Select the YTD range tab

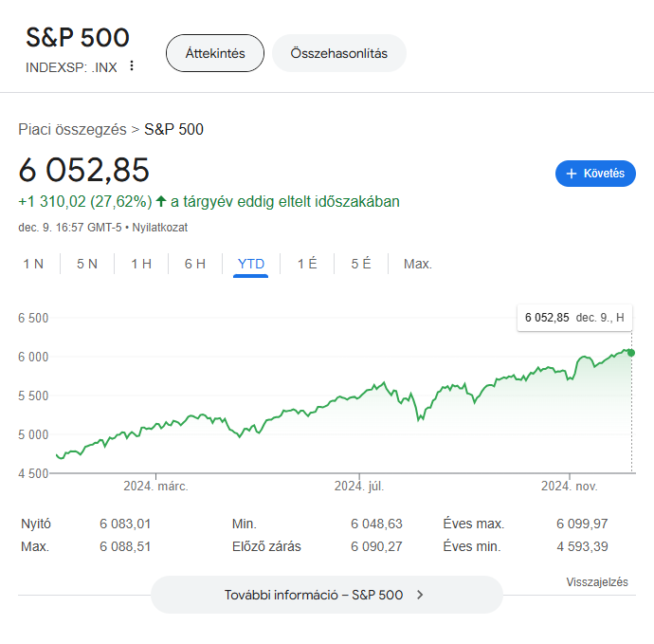click(250, 264)
